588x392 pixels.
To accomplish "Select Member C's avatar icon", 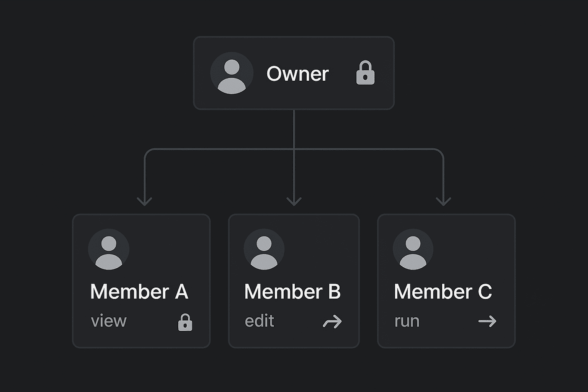I will click(x=413, y=249).
